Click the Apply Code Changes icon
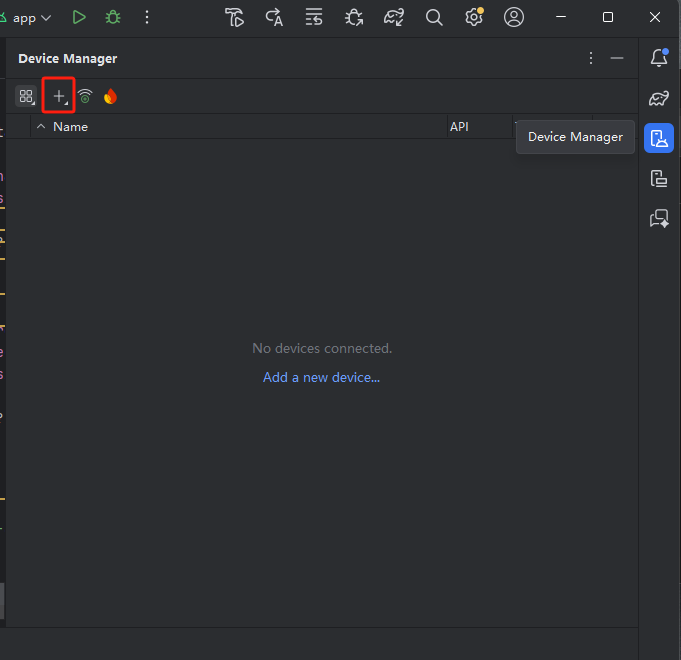The height and width of the screenshot is (660, 681). point(274,17)
